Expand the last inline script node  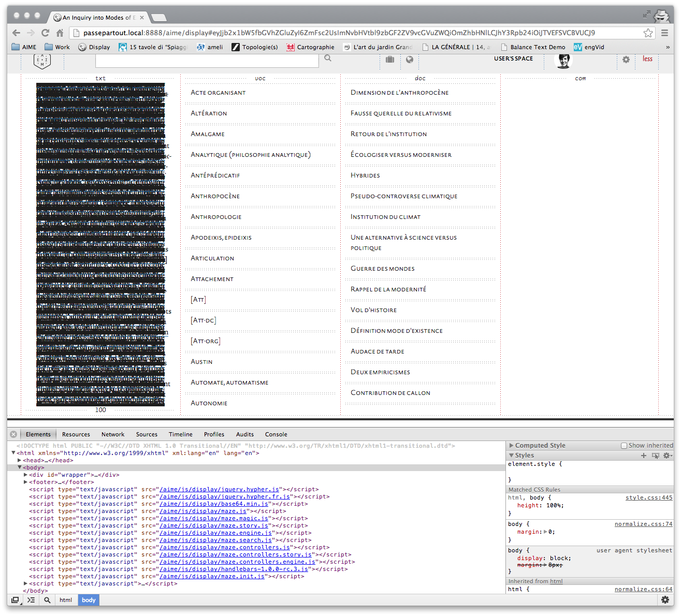click(26, 583)
